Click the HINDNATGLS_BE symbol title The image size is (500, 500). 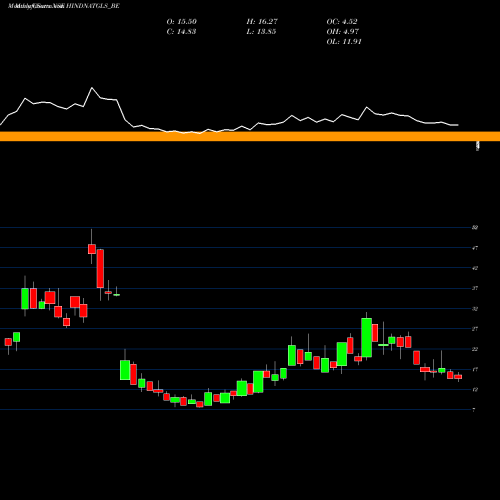(93, 6)
